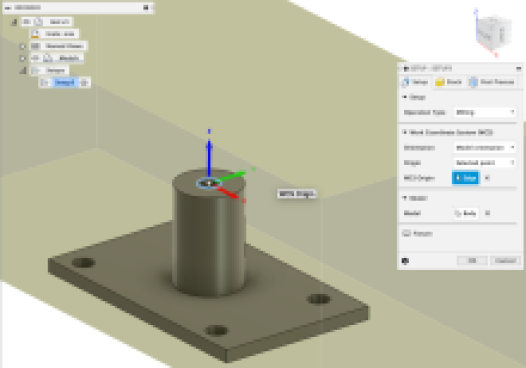Clear the WCS Origin selection with X
This screenshot has width=526, height=368.
(487, 178)
